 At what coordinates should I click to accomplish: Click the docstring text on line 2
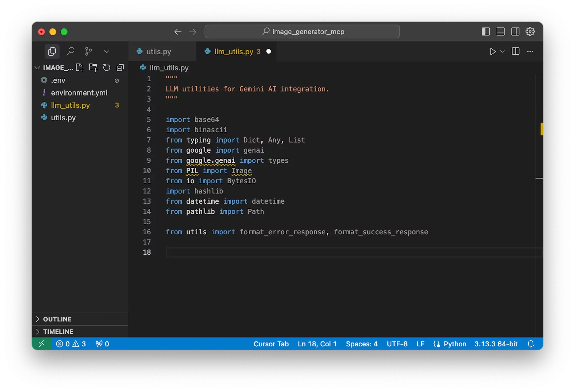(247, 89)
